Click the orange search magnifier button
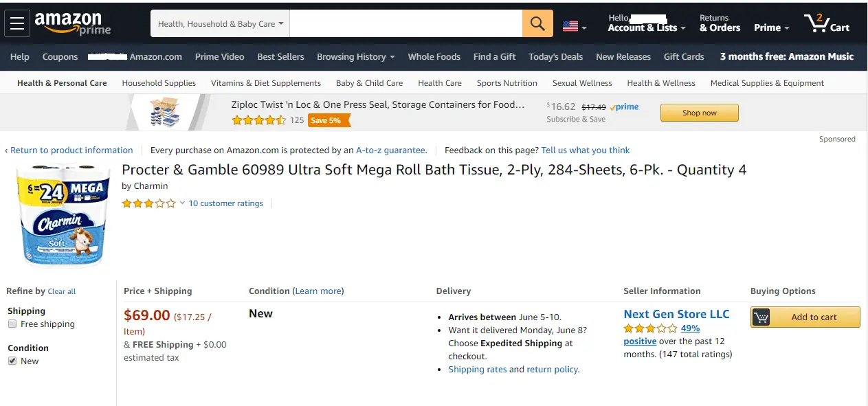 pos(537,24)
